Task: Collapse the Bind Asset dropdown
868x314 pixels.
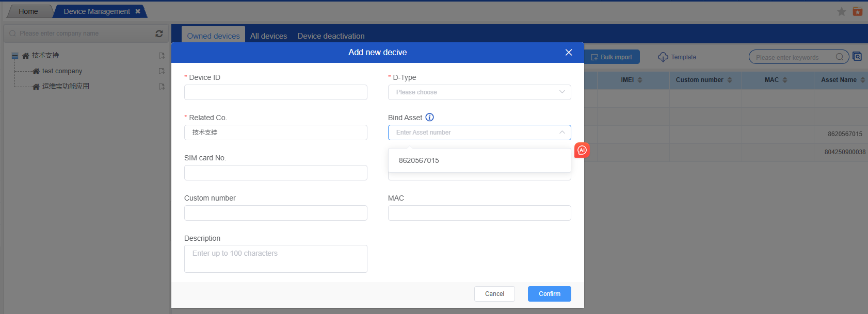Action: coord(562,133)
